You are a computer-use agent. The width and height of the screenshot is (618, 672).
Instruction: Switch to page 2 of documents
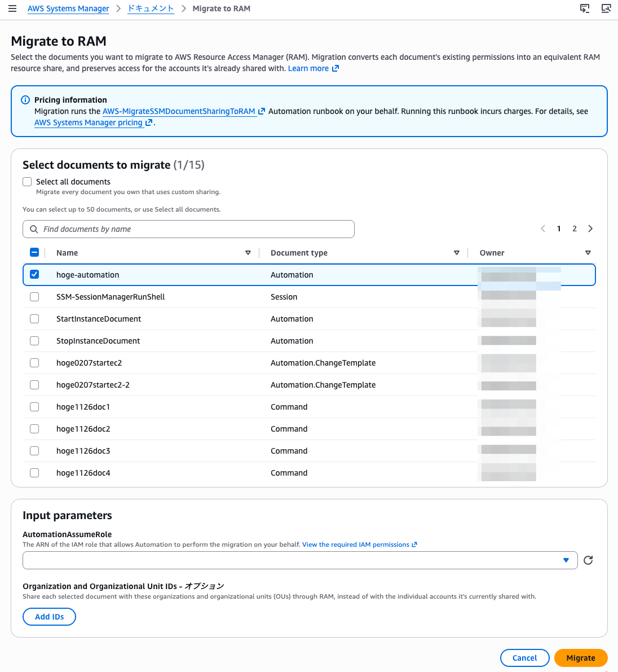pyautogui.click(x=575, y=229)
